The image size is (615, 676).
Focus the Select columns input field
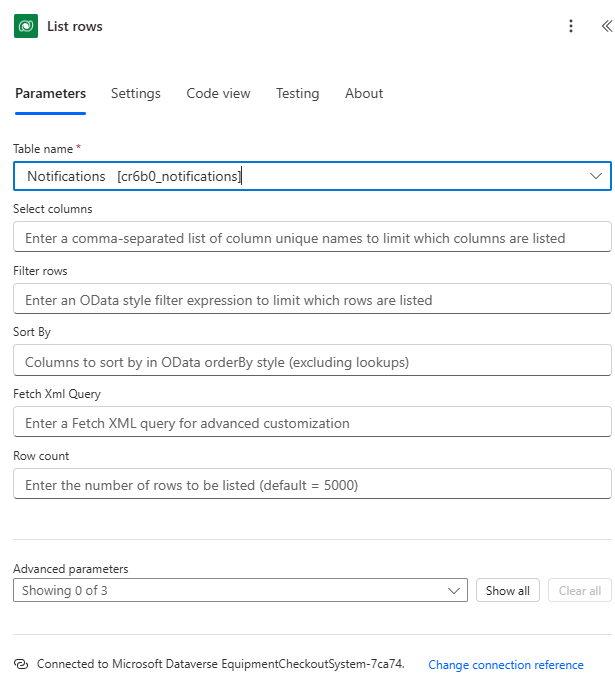pos(311,238)
